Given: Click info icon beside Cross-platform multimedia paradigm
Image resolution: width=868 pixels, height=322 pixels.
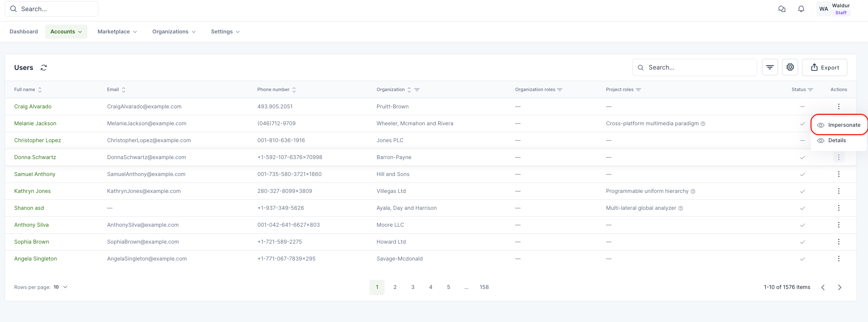Looking at the screenshot, I should (x=703, y=124).
